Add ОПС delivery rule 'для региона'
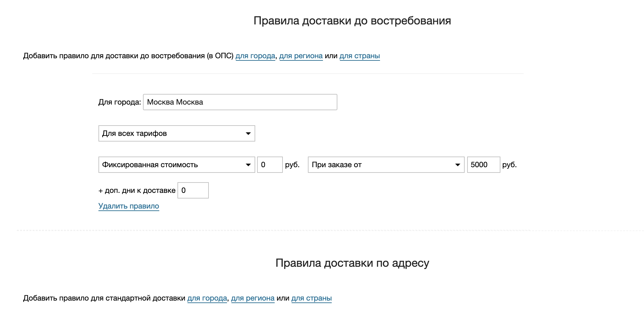Image resolution: width=644 pixels, height=335 pixels. tap(301, 56)
